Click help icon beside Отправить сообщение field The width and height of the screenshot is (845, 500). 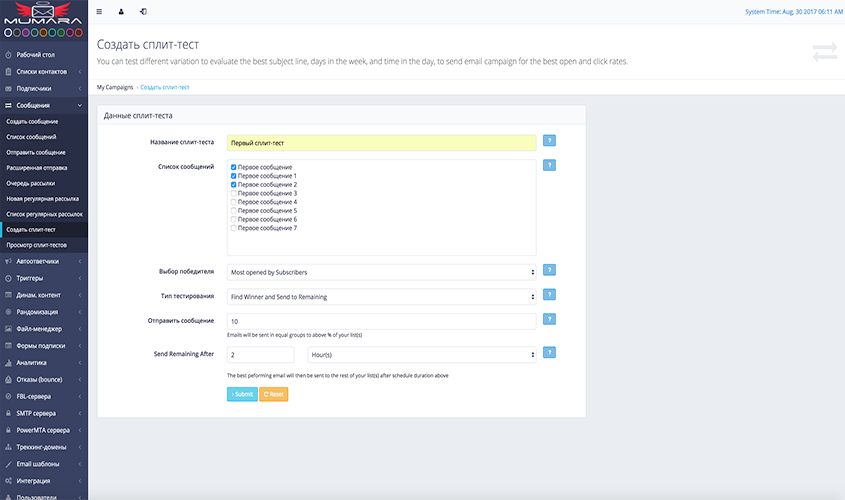pyautogui.click(x=549, y=319)
